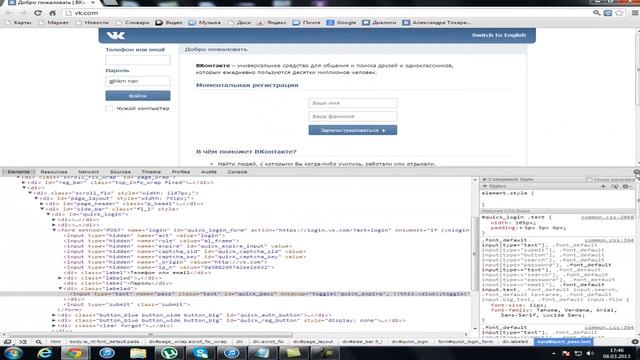The width and height of the screenshot is (640, 360).
Task: Click the browser Forward arrow
Action: 23,13
